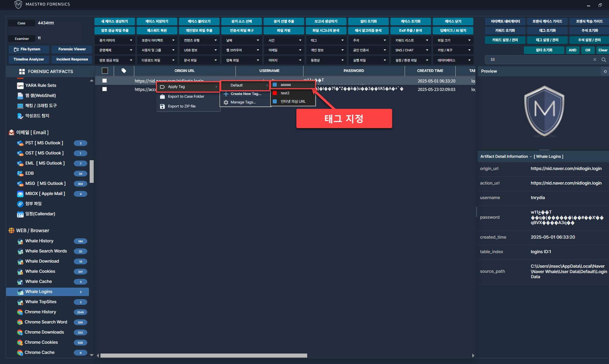Image resolution: width=609 pixels, height=364 pixels.
Task: Open YARA Rule Sets artifact icon
Action: [20, 86]
